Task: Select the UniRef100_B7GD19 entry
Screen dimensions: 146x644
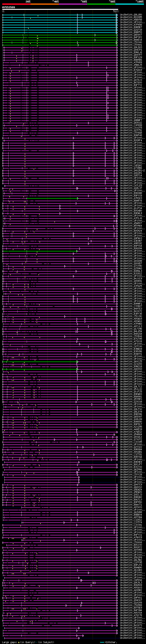Action: 131,70
